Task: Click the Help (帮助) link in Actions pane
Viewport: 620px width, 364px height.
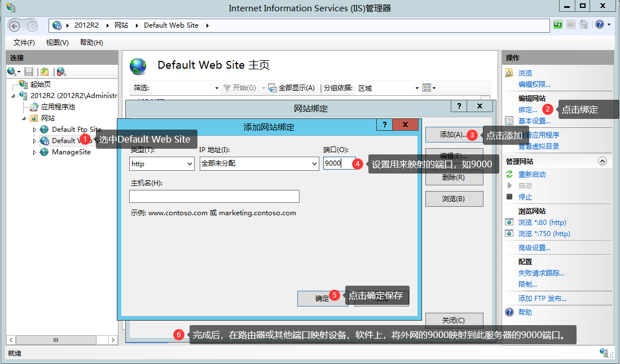Action: point(525,312)
